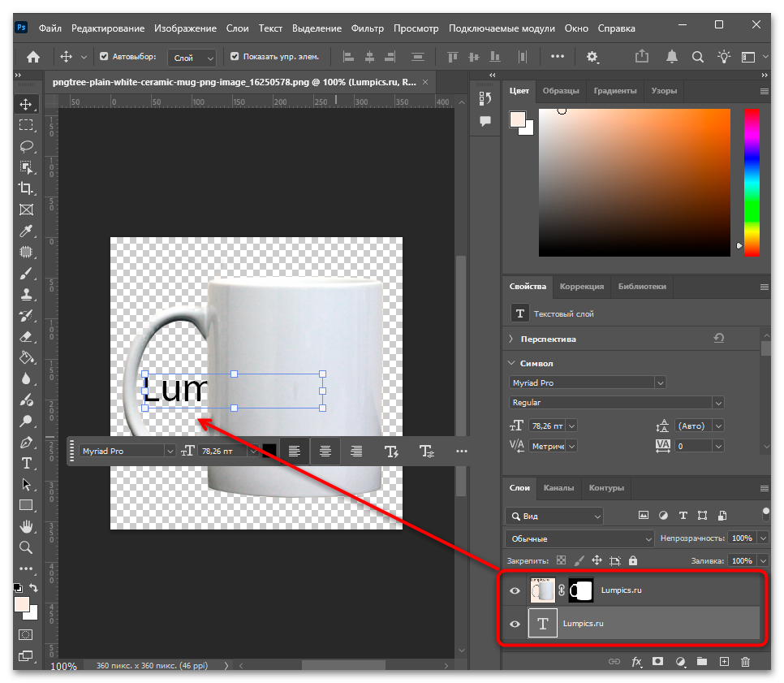Toggle the Автовыбор checkbox
This screenshot has width=784, height=683.
[x=104, y=57]
